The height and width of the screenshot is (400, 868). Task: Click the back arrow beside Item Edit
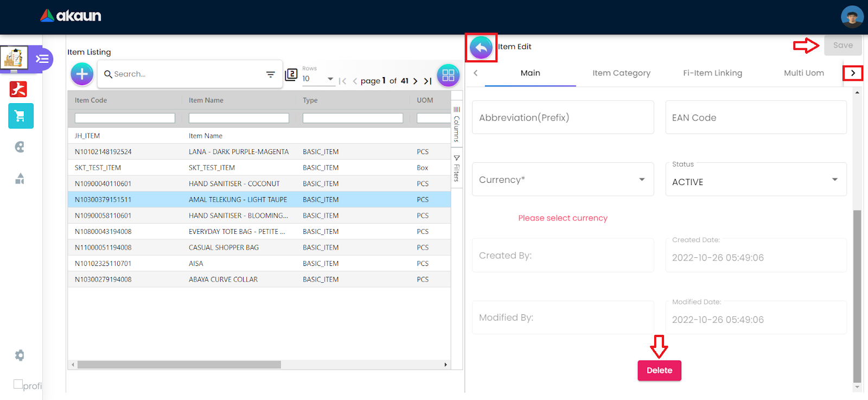click(x=481, y=48)
